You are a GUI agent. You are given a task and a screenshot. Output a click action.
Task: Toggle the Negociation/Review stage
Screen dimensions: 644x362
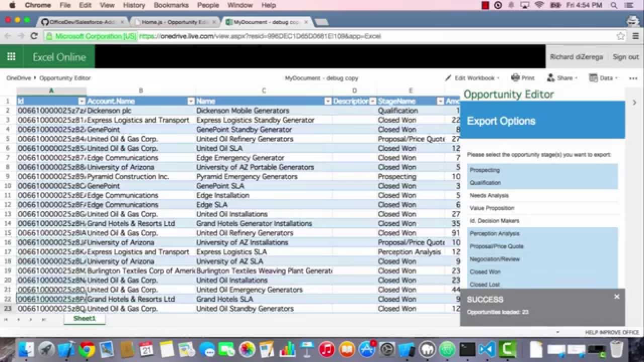542,259
